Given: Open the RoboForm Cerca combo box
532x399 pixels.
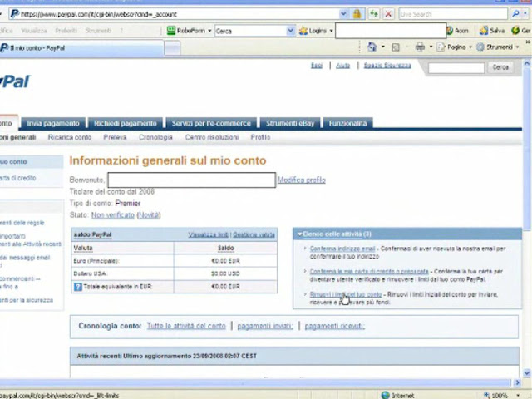Looking at the screenshot, I should [x=254, y=31].
